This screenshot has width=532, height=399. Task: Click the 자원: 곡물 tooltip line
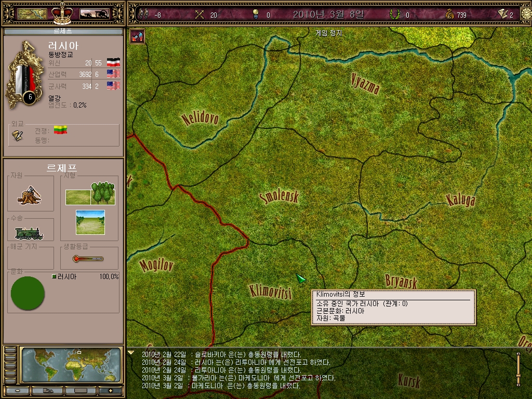pos(330,318)
